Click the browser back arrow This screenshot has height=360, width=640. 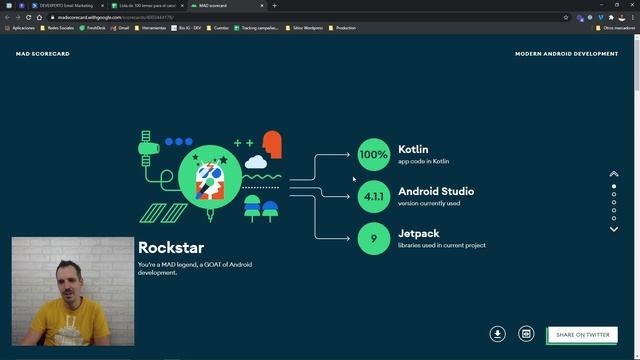tap(7, 18)
